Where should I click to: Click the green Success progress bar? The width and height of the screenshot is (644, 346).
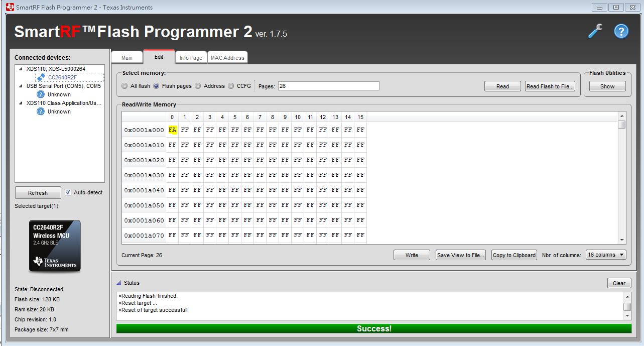point(374,328)
